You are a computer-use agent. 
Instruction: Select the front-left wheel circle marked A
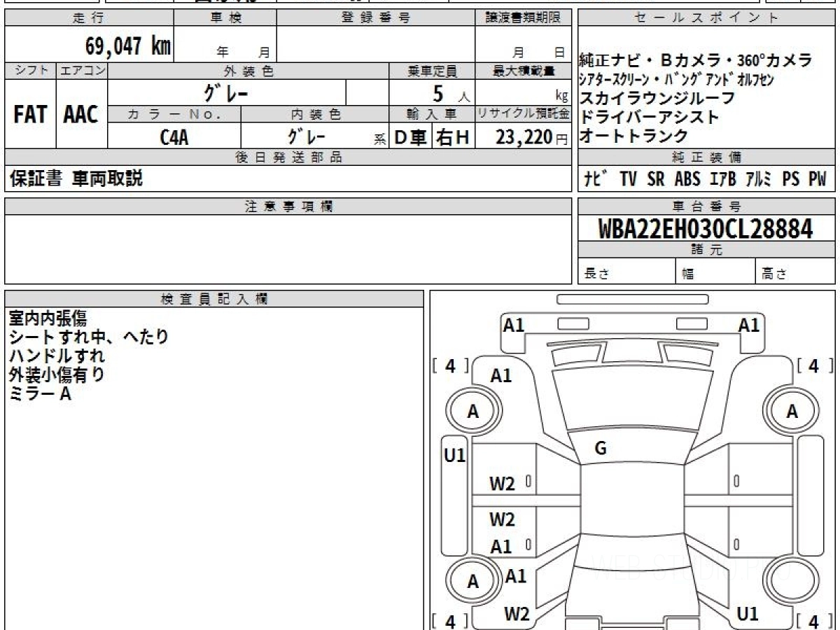(473, 412)
